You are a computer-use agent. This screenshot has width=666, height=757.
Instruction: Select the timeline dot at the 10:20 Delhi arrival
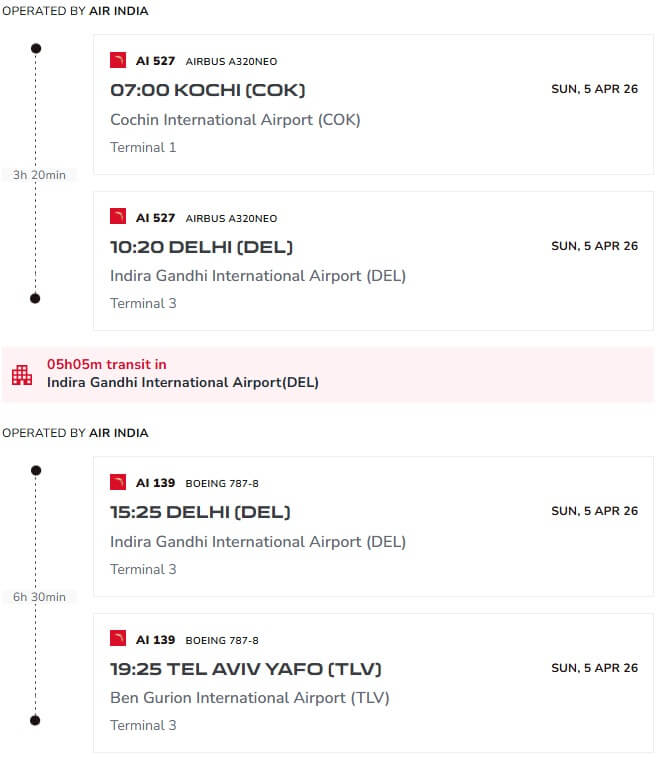(36, 298)
